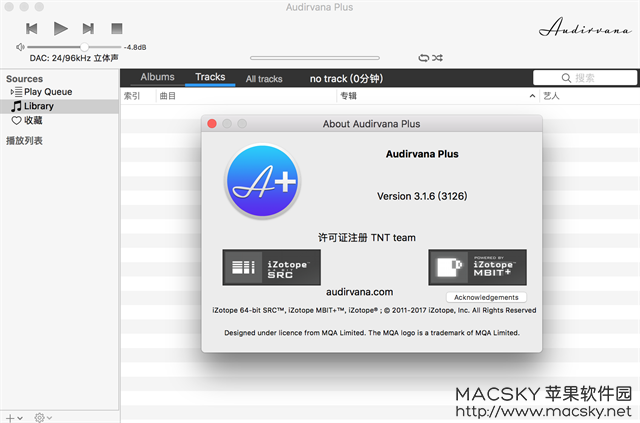
Task: Click the Audirvana Plus bold title in dialog
Action: 422,154
